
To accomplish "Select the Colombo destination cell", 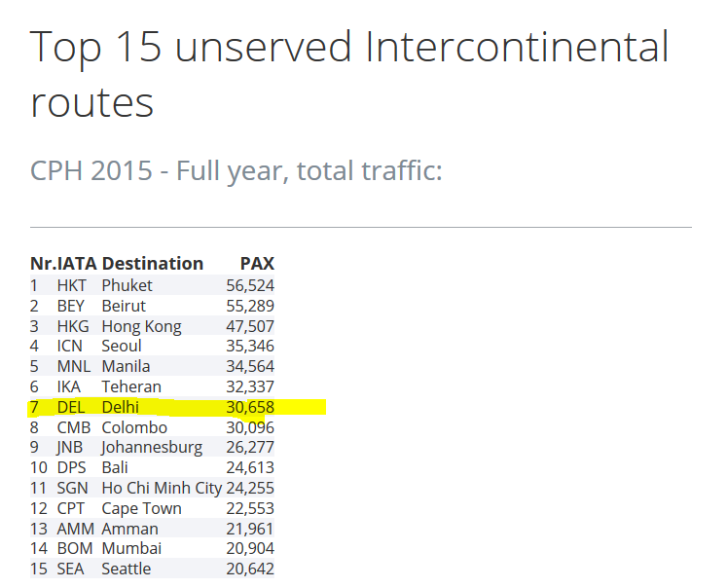I will 134,427.
